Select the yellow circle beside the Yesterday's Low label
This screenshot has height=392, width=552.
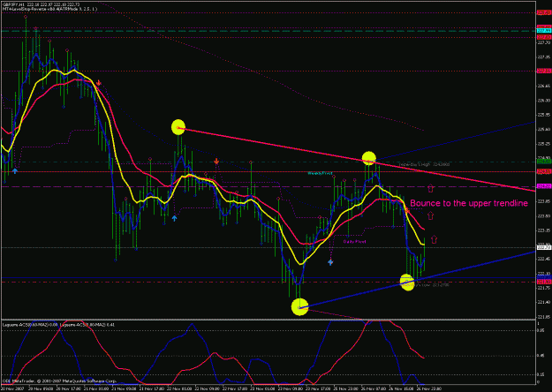(407, 282)
